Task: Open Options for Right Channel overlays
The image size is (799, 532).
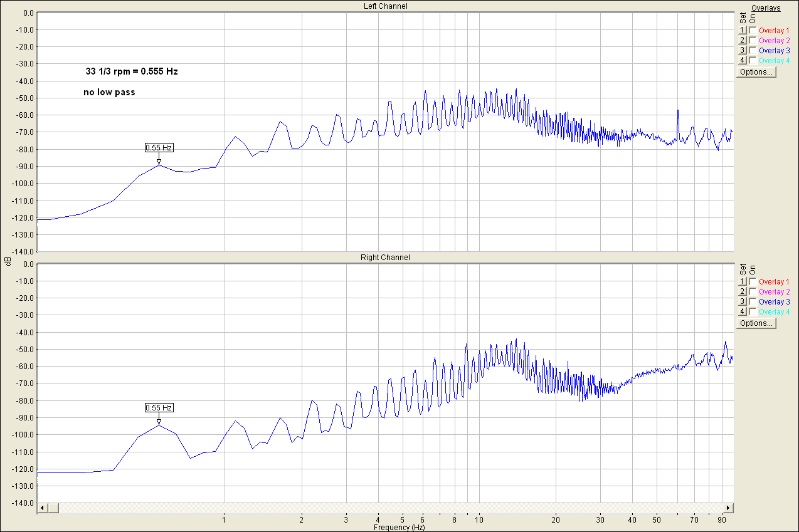Action: 756,323
